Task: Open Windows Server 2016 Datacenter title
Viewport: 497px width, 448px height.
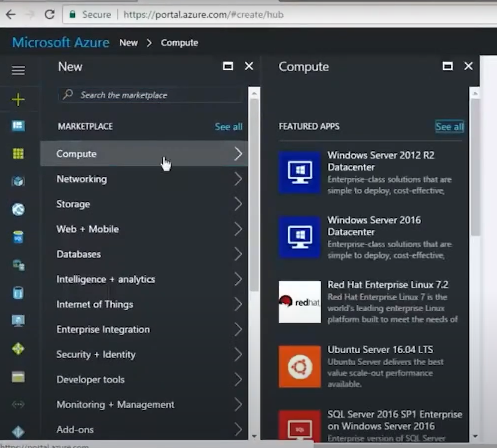Action: 374,225
